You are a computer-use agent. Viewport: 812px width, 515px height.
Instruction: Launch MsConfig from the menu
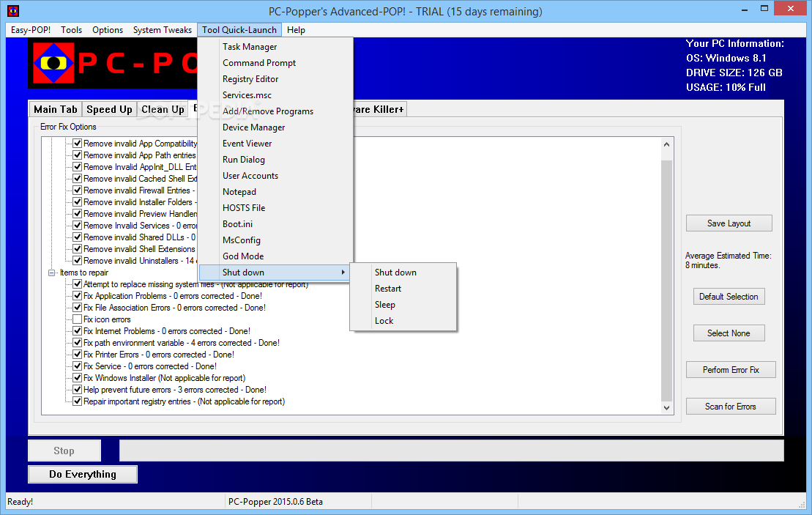(x=275, y=240)
